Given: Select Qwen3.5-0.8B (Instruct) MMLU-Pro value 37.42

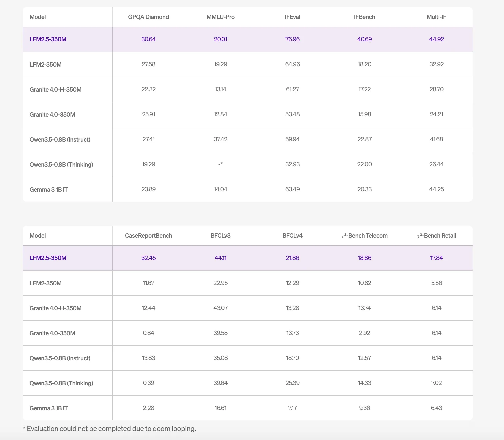Looking at the screenshot, I should 220,139.
